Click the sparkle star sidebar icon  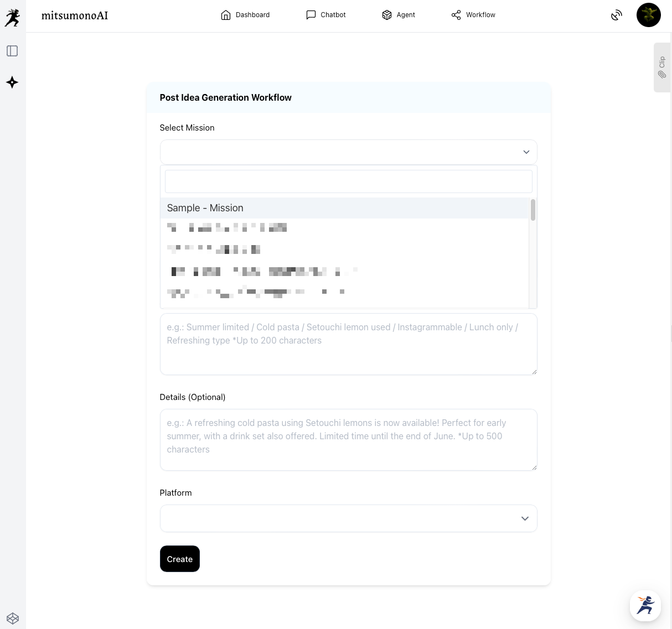click(x=12, y=82)
